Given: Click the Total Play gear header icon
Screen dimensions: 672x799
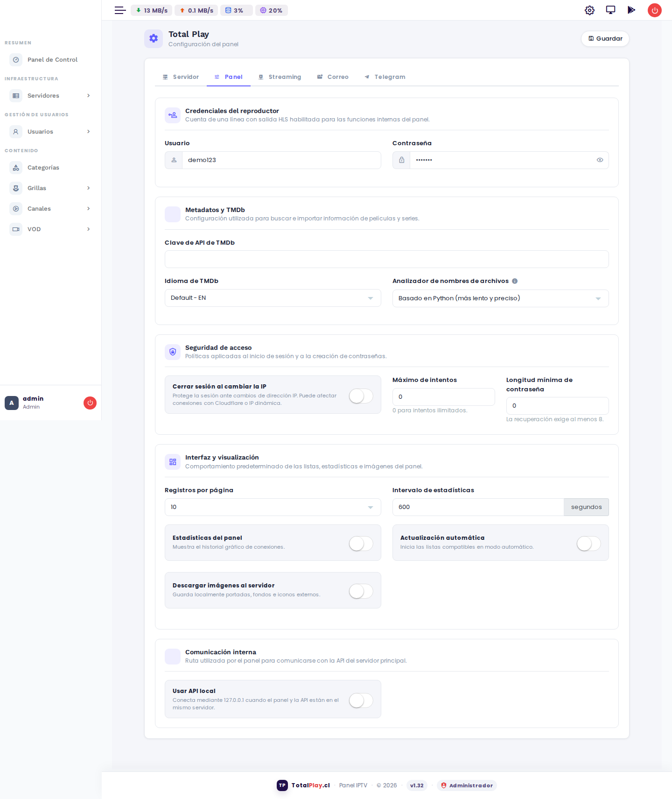Looking at the screenshot, I should (x=154, y=39).
